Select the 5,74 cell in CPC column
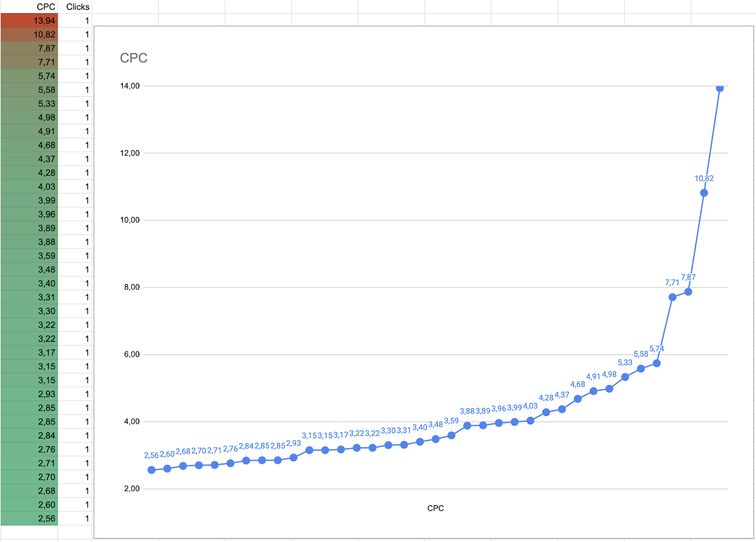This screenshot has width=756, height=542. (29, 76)
